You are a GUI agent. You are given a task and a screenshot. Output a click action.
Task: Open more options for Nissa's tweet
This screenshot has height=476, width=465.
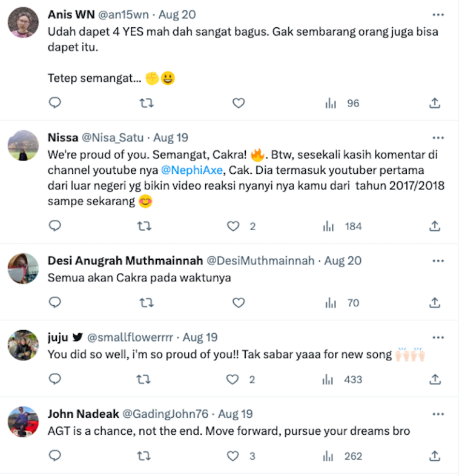coord(438,138)
